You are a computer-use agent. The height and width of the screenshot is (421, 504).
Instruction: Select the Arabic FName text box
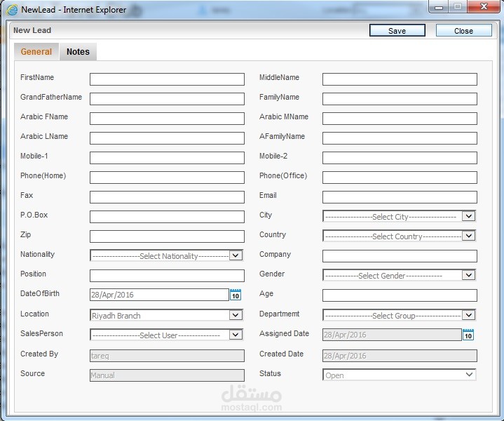point(167,119)
